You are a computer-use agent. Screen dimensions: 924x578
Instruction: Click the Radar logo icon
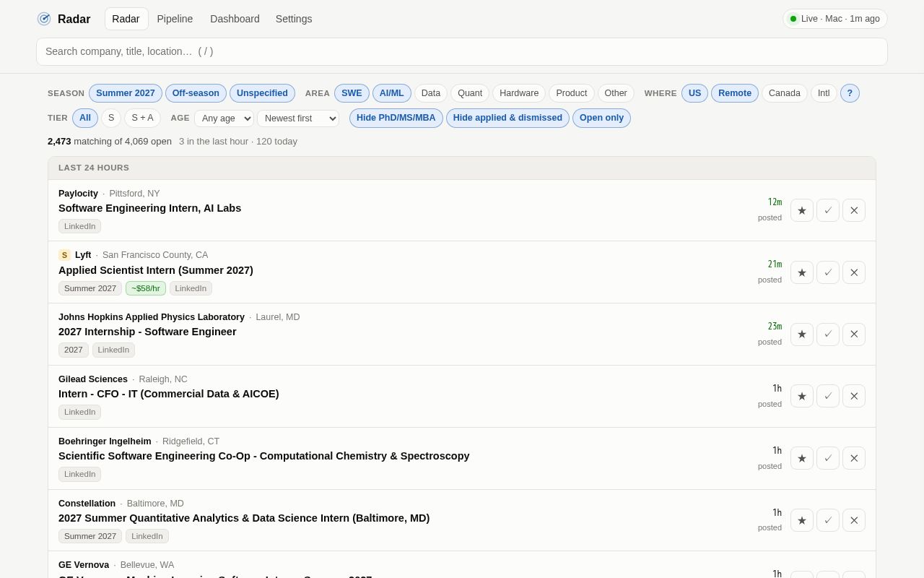pos(44,19)
